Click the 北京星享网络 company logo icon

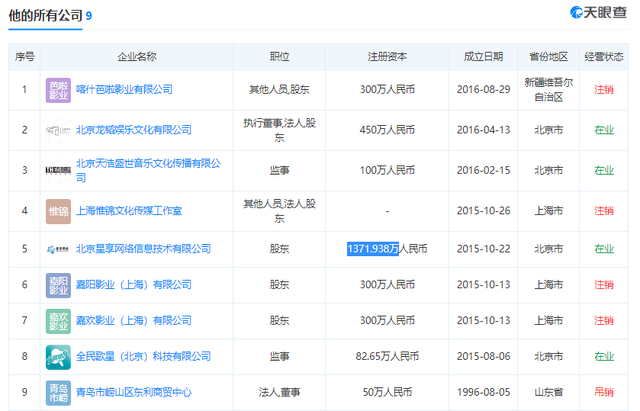(x=58, y=249)
